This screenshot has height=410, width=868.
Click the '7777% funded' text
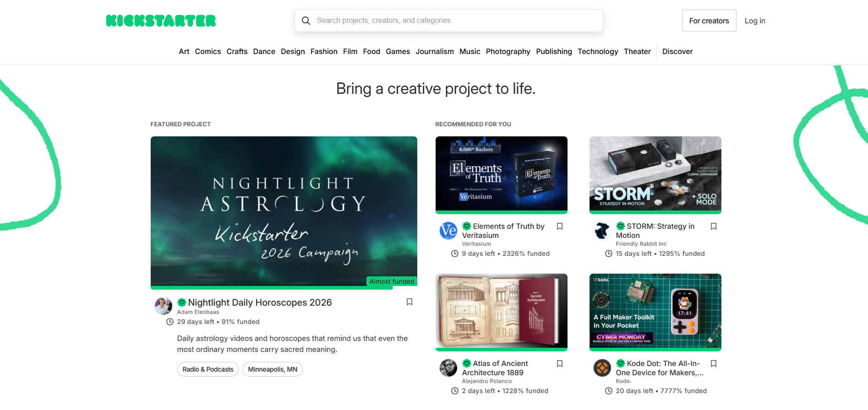(x=683, y=391)
